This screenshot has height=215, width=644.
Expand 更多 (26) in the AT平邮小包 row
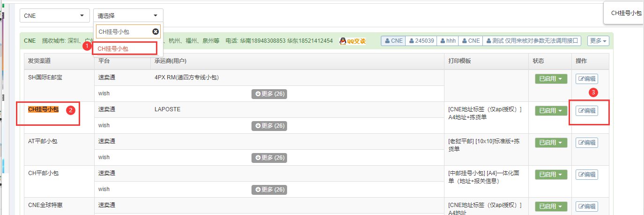tap(269, 157)
